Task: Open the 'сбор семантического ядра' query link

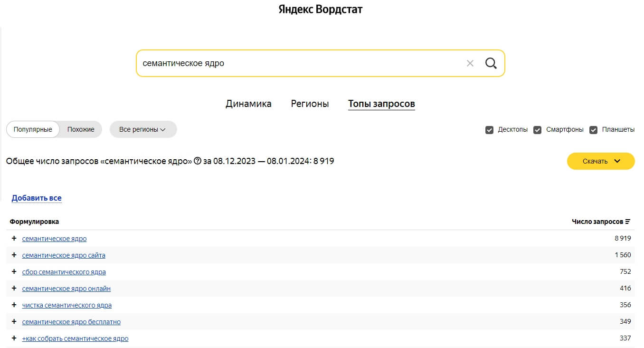Action: pos(64,272)
